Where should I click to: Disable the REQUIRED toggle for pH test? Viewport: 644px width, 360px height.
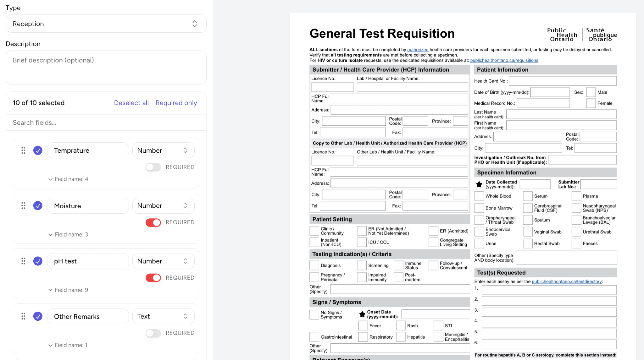point(153,278)
